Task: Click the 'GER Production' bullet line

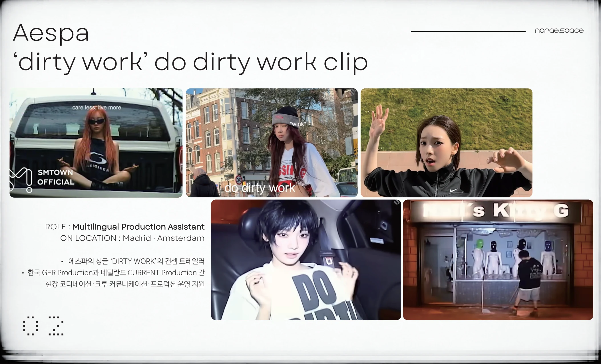Action: [113, 273]
